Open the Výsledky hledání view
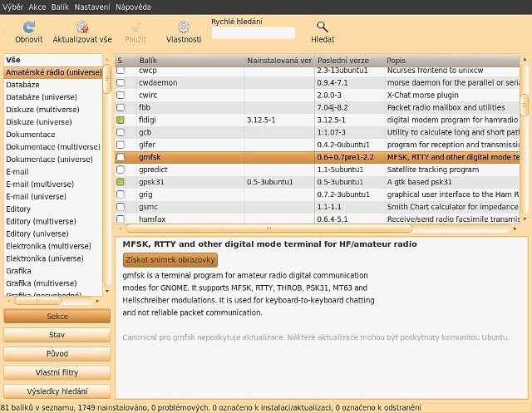The height and width of the screenshot is (413, 532). 57,391
